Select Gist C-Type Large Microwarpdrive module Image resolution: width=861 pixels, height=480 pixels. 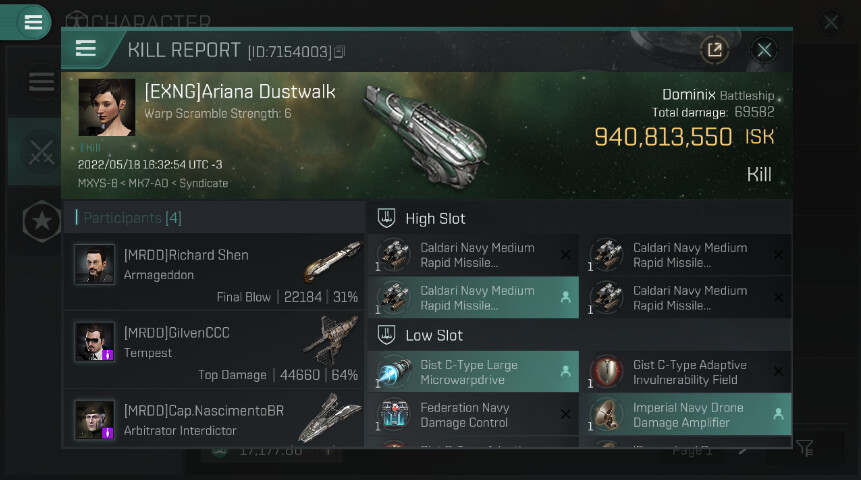coord(472,372)
